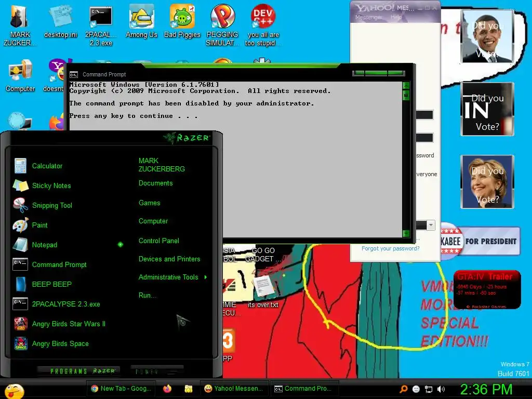Screen dimensions: 532x399
Task: Click the magnifier search tray icon
Action: pyautogui.click(x=404, y=389)
